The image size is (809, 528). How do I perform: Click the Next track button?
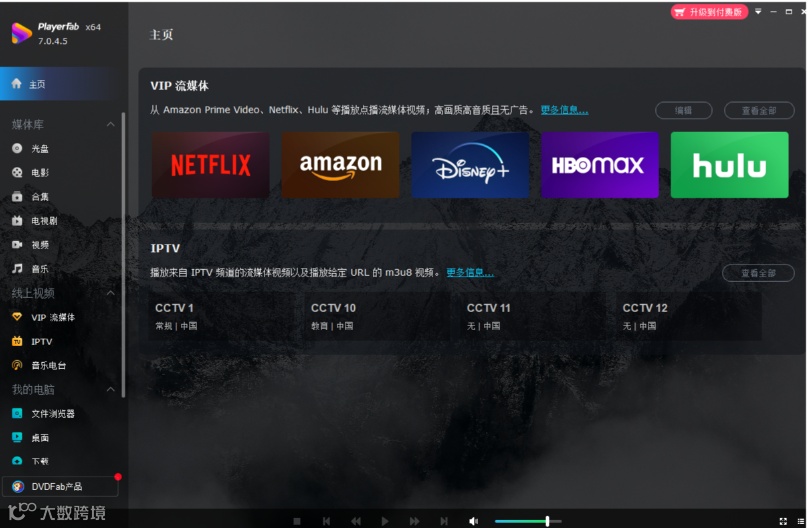444,521
